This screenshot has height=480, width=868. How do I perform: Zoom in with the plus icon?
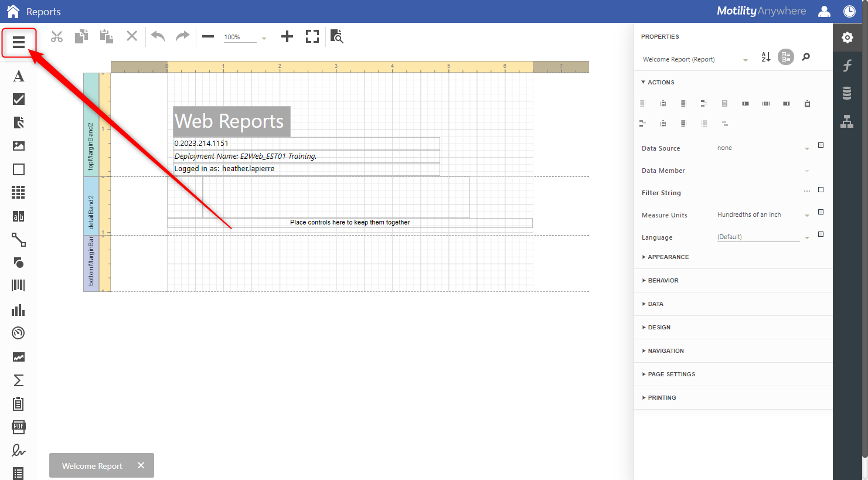pyautogui.click(x=287, y=36)
